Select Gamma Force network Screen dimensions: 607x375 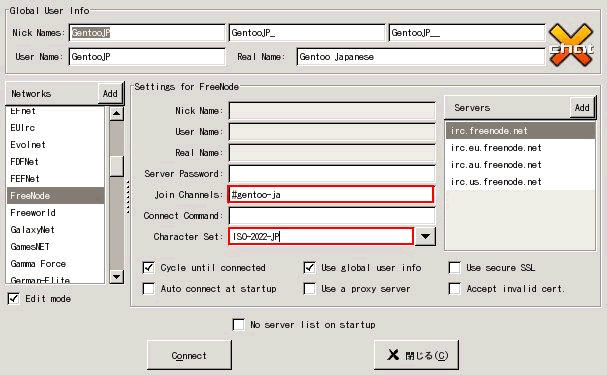pos(55,264)
